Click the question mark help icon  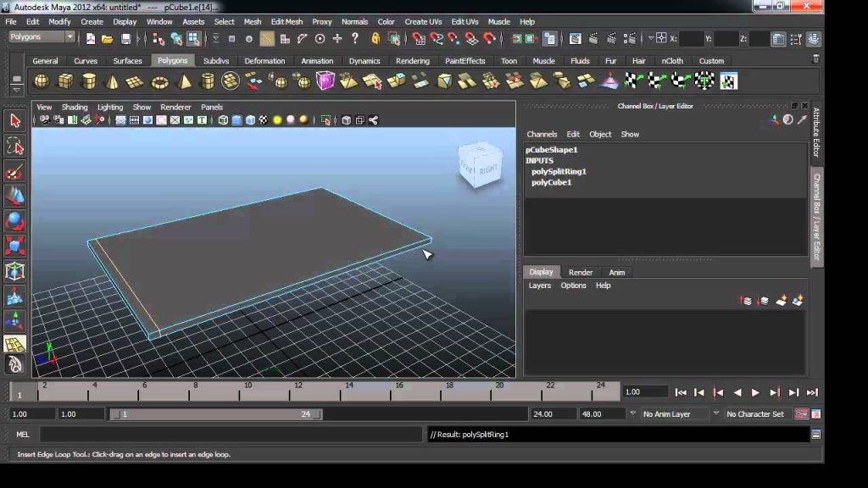355,38
